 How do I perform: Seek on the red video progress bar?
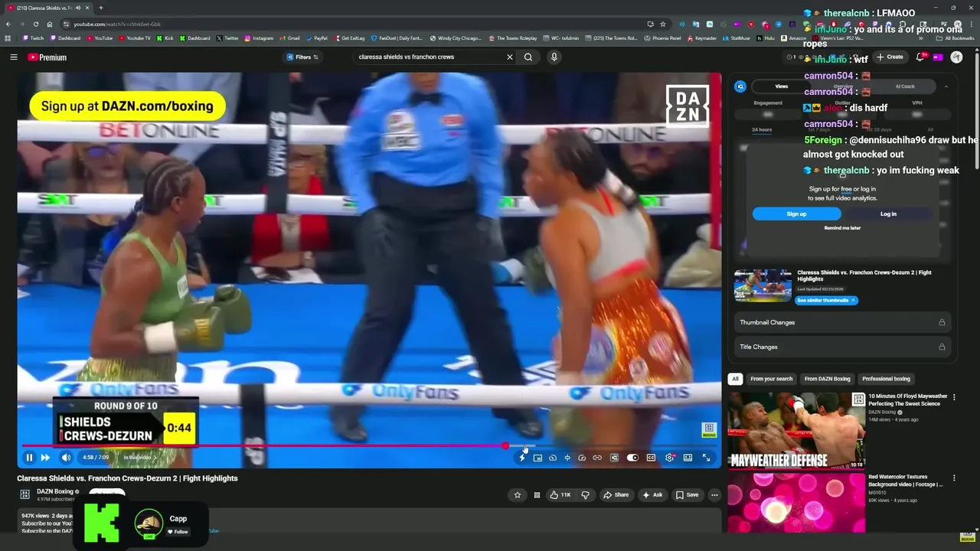[x=367, y=445]
